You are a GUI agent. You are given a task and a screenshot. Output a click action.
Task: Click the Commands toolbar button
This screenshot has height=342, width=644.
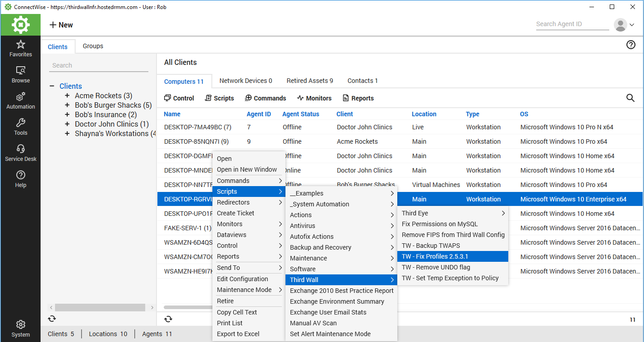tap(266, 98)
